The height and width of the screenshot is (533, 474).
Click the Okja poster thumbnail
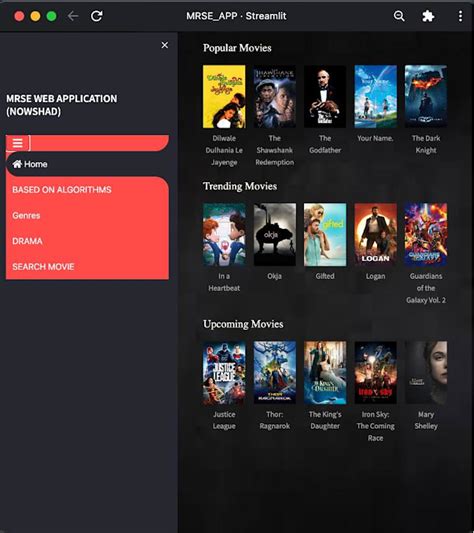(275, 235)
